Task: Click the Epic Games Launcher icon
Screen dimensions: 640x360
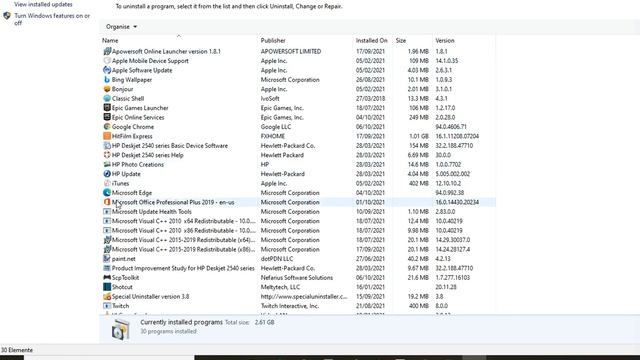Action: [107, 108]
